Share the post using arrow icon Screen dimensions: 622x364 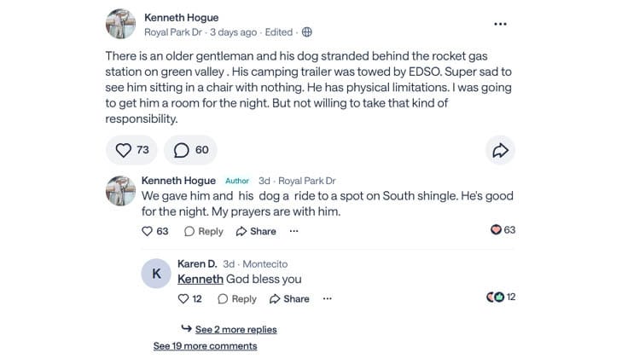(499, 150)
